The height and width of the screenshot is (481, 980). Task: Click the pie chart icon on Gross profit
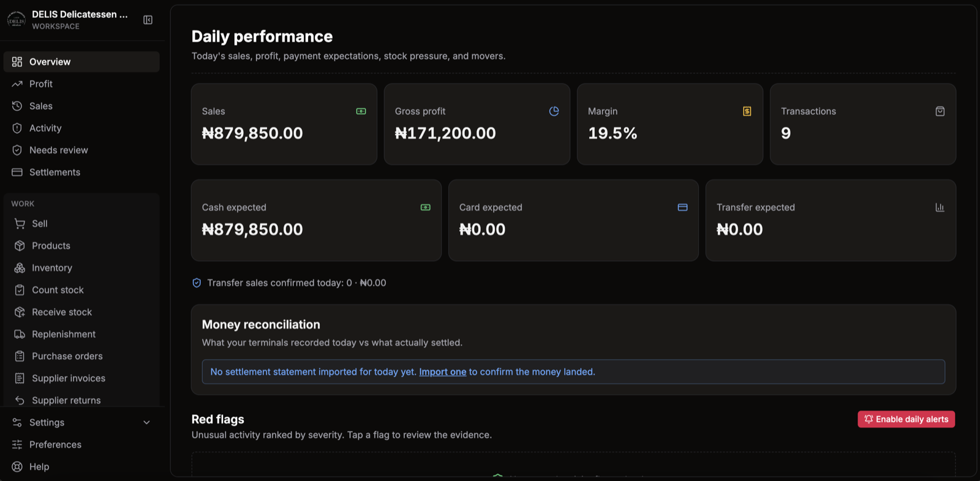click(554, 111)
